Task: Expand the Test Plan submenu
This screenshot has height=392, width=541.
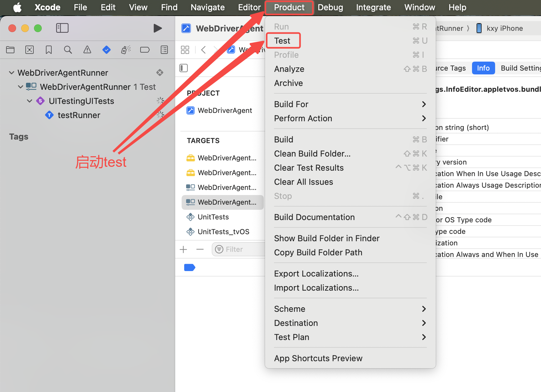Action: (350, 337)
